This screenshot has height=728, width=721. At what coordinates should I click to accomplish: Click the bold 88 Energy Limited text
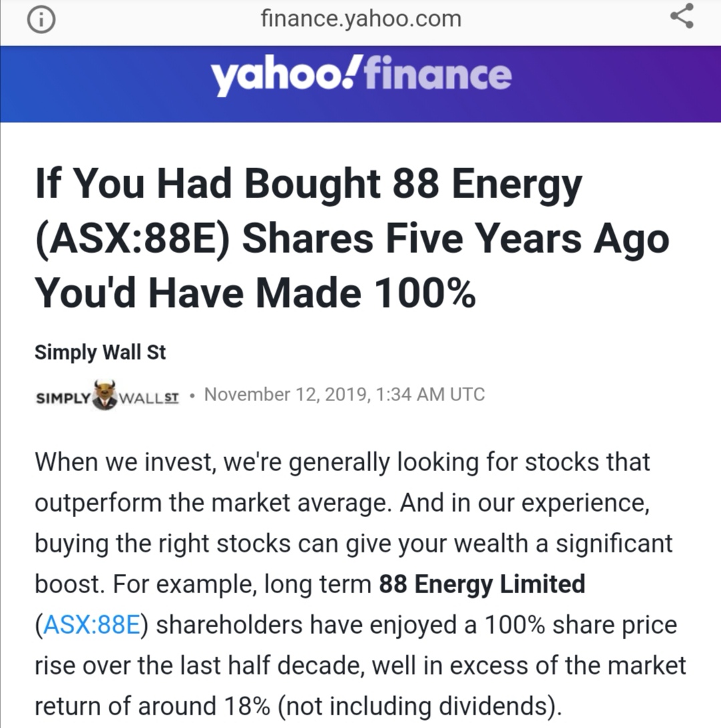(481, 584)
